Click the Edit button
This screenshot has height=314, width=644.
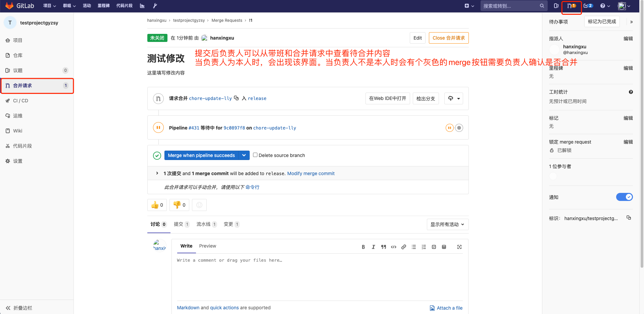click(x=417, y=38)
